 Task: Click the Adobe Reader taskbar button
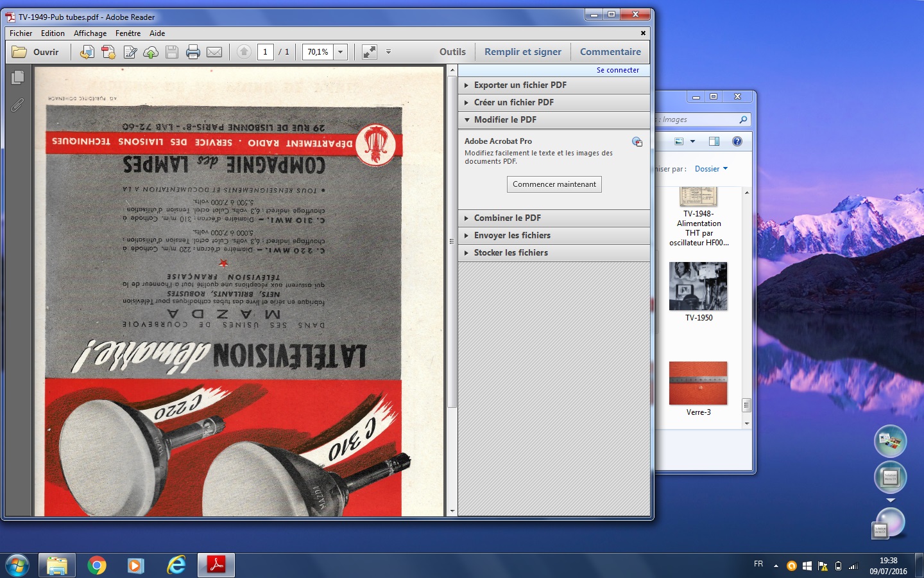point(216,566)
